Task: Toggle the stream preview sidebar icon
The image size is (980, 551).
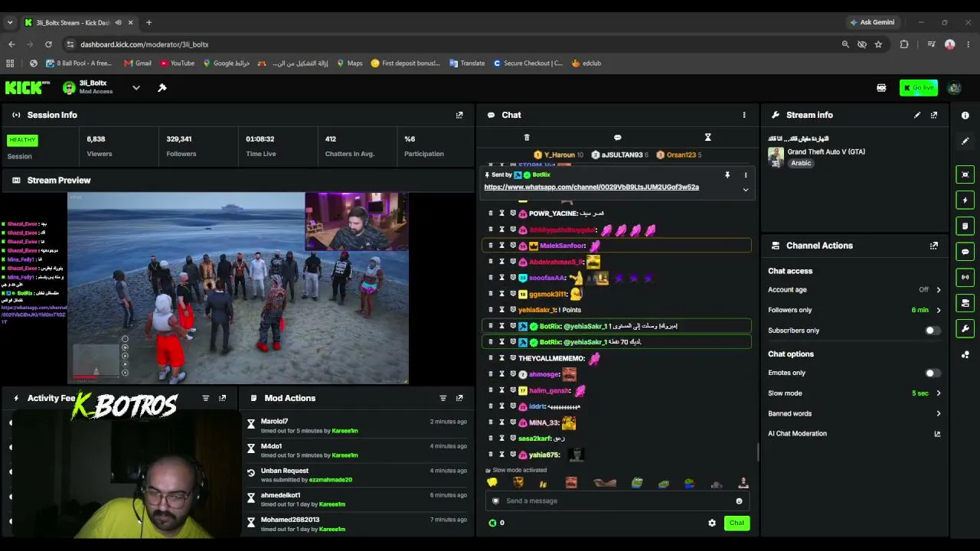Action: 965,174
